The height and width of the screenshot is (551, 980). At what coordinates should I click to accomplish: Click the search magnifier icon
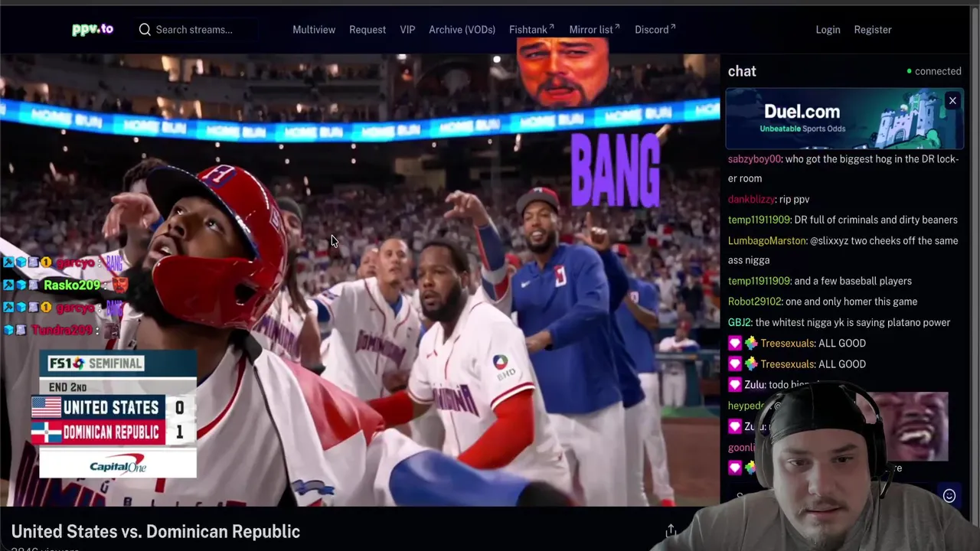[145, 30]
